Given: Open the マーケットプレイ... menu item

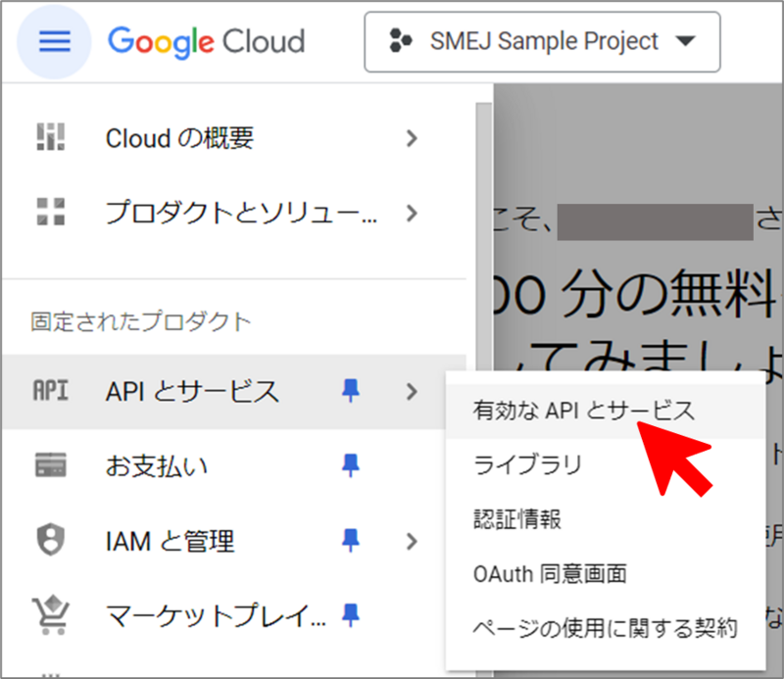Looking at the screenshot, I should [224, 616].
